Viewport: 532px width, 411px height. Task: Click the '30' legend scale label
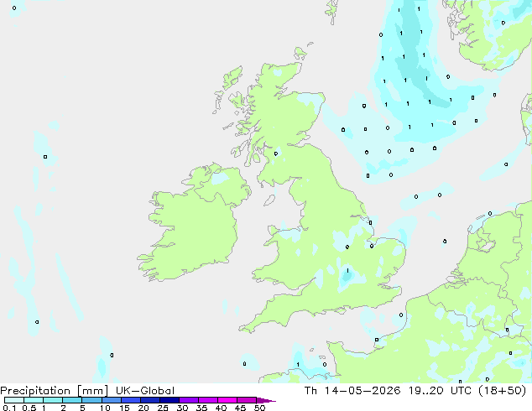tap(182, 408)
